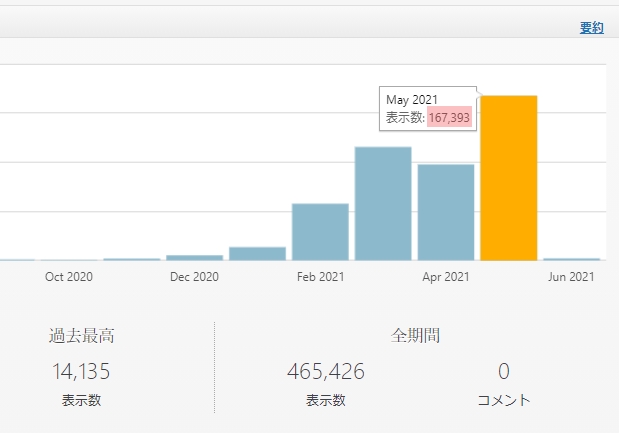The height and width of the screenshot is (433, 619).
Task: Select the April 2021 chart bar
Action: pyautogui.click(x=446, y=212)
